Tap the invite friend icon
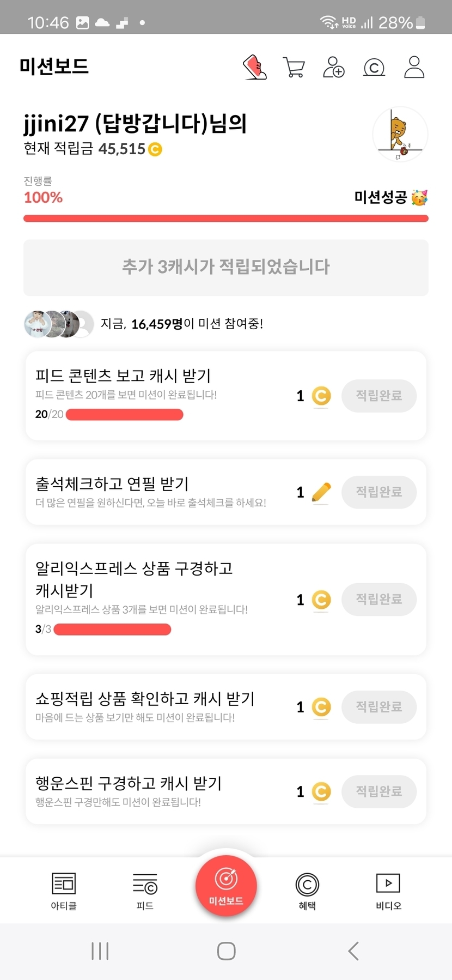 [334, 67]
